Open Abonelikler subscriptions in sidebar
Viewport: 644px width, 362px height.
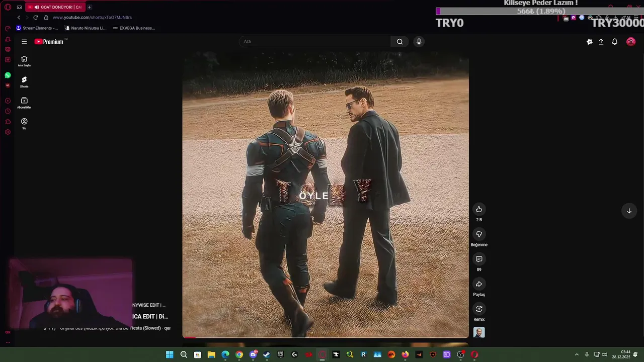(x=24, y=103)
